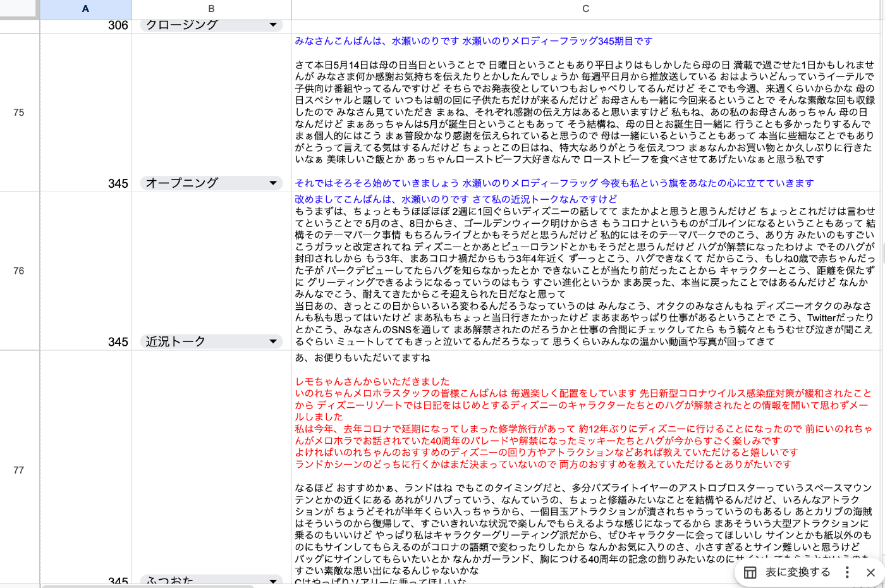Dismiss the 表に変換する prompt with X
This screenshot has height=588, width=885.
[870, 572]
